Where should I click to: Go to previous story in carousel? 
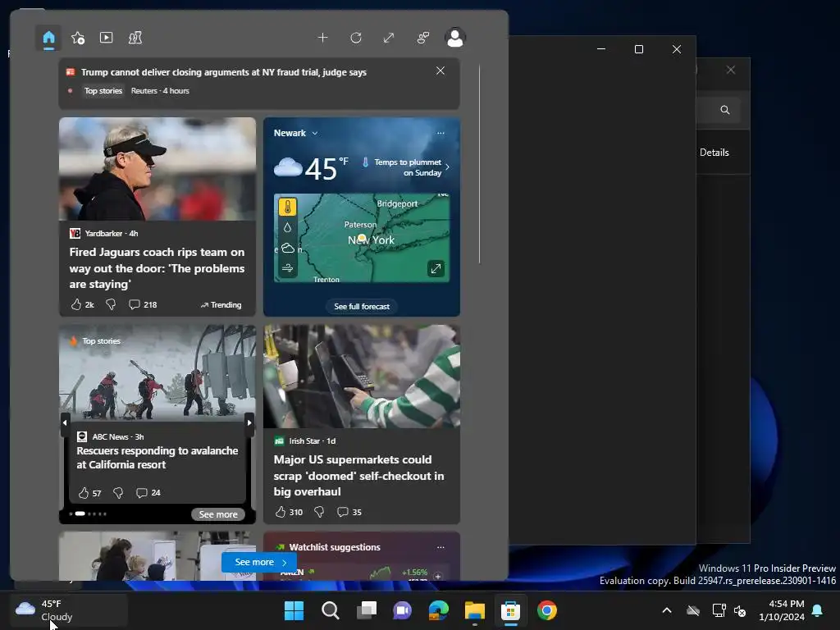[x=65, y=422]
